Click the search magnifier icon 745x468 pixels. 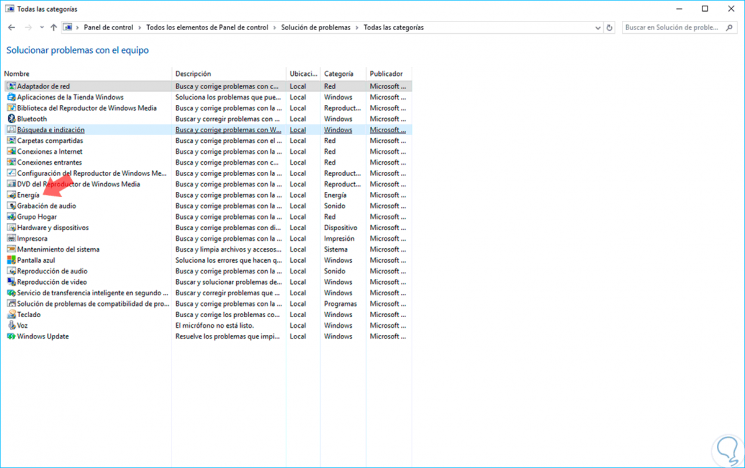[x=729, y=28]
